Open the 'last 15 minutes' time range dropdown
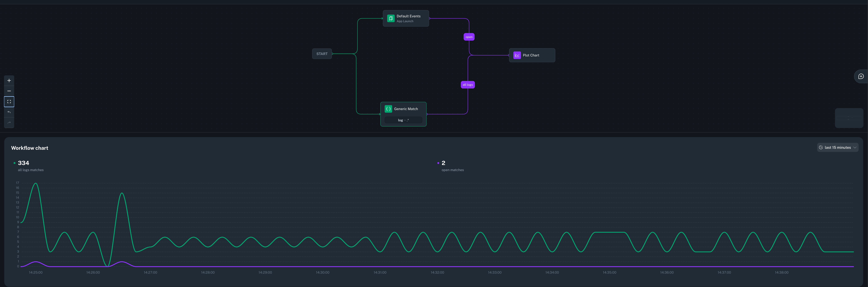 pos(838,147)
